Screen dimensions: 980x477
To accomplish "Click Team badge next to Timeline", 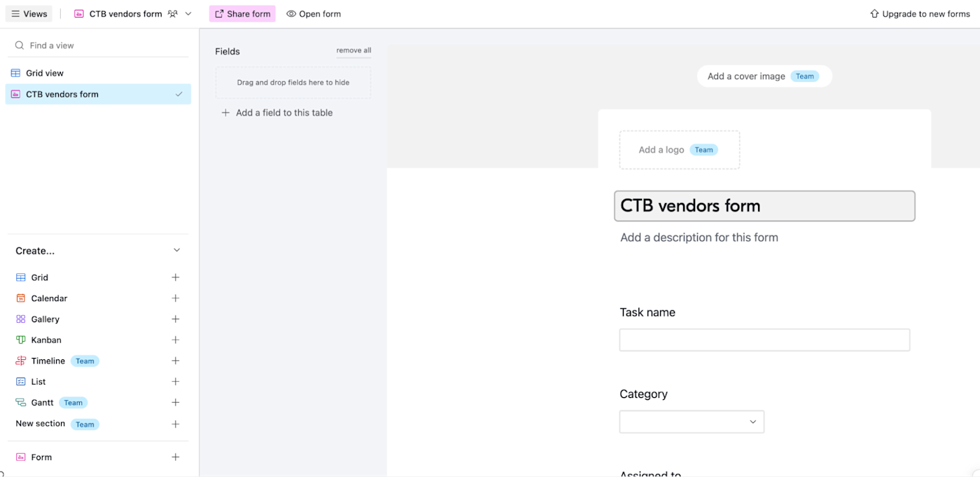I will (x=85, y=361).
